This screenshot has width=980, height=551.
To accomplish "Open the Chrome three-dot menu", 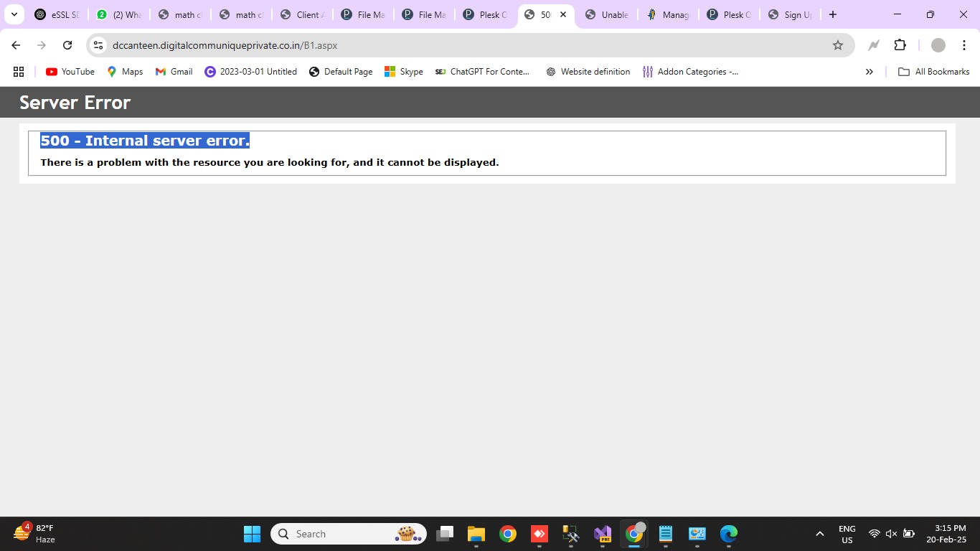I will point(963,45).
